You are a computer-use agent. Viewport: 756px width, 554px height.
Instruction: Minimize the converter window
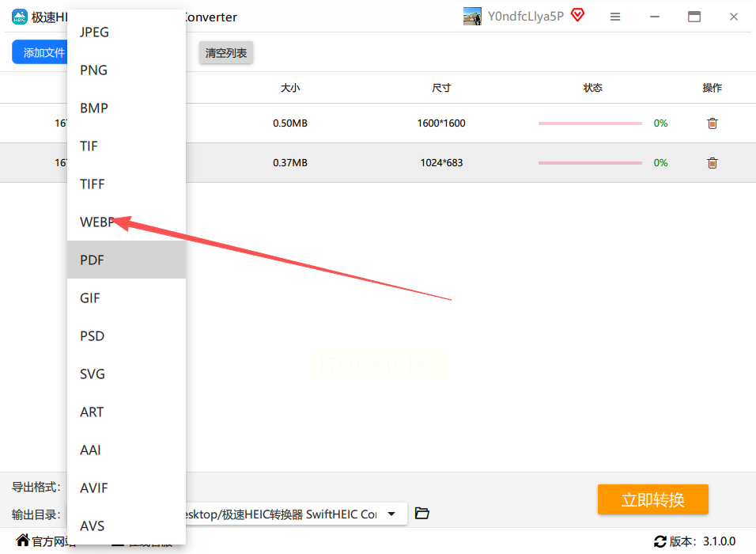click(654, 17)
